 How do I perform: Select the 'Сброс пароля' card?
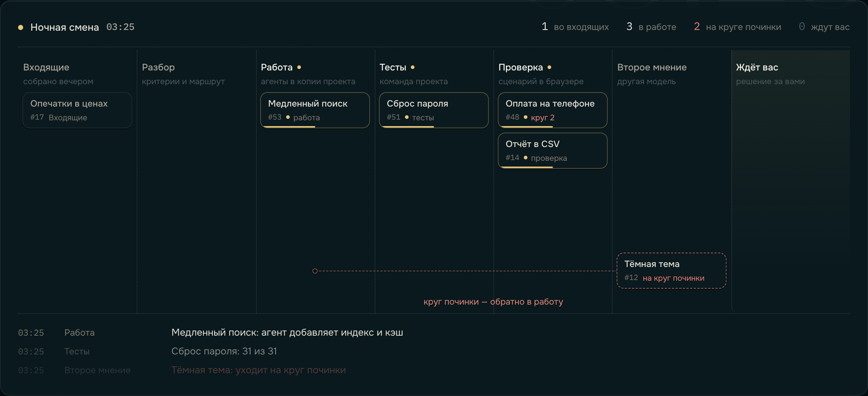[434, 110]
